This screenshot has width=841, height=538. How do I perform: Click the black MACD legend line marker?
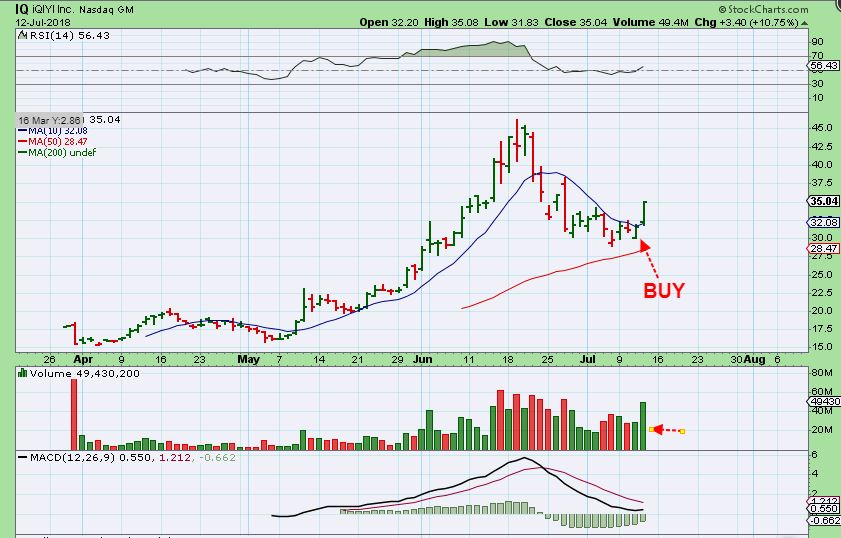(23, 458)
